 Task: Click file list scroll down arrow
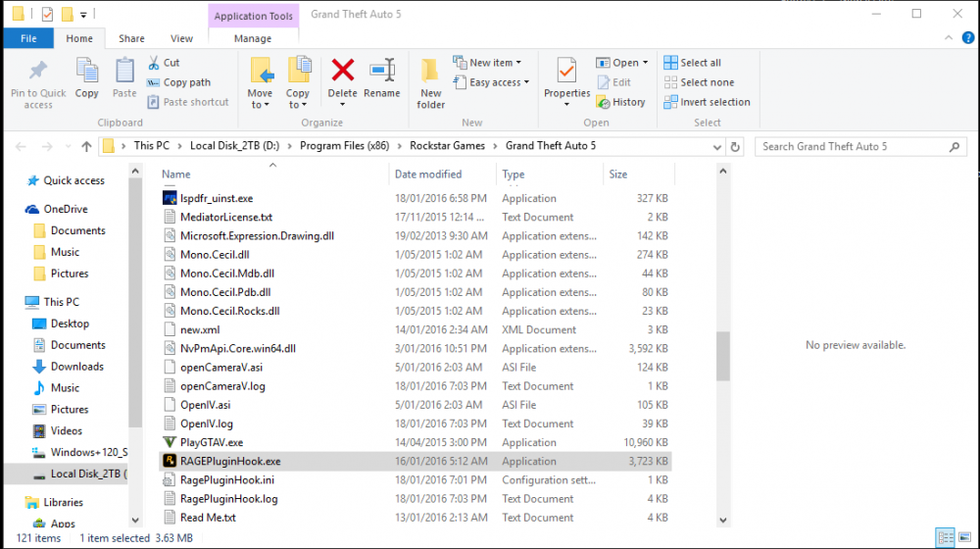click(x=723, y=521)
